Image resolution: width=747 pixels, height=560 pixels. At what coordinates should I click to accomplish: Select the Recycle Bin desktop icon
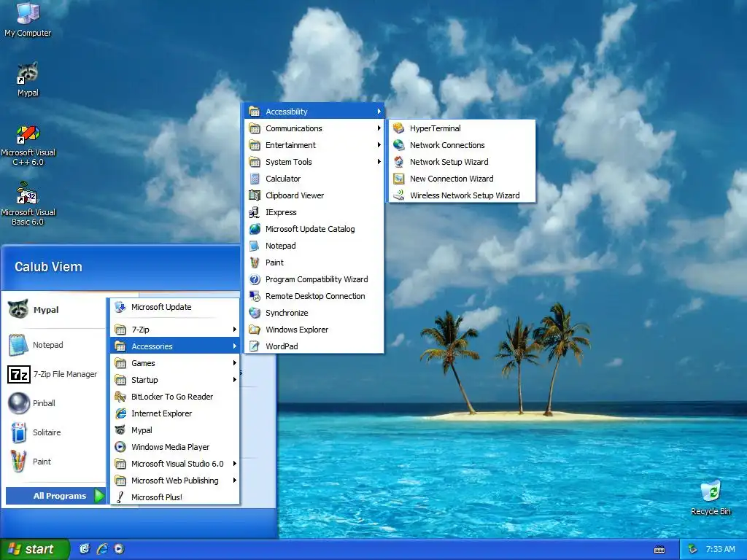point(711,497)
